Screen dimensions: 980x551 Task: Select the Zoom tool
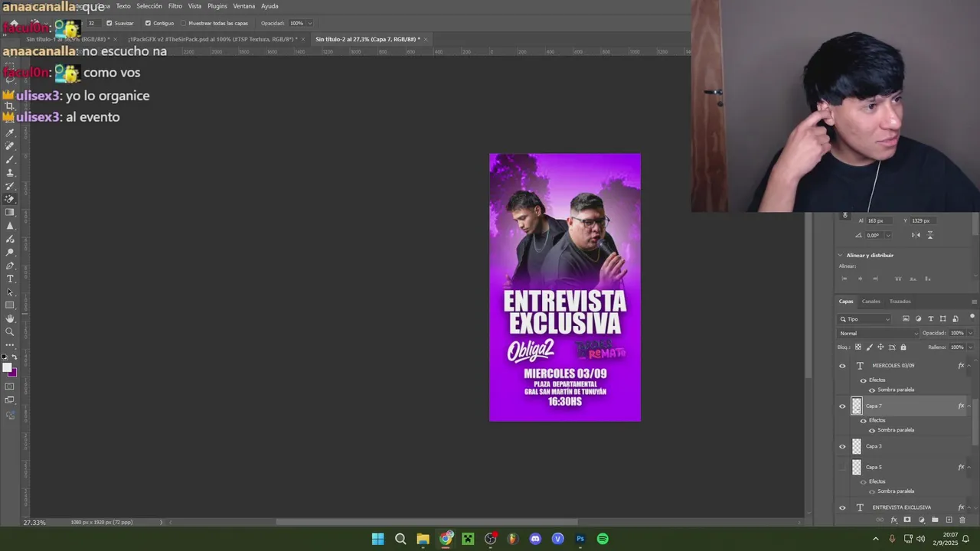(x=10, y=331)
